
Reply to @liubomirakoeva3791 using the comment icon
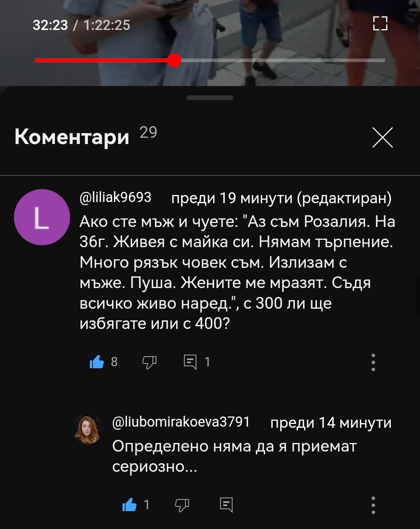click(x=226, y=505)
